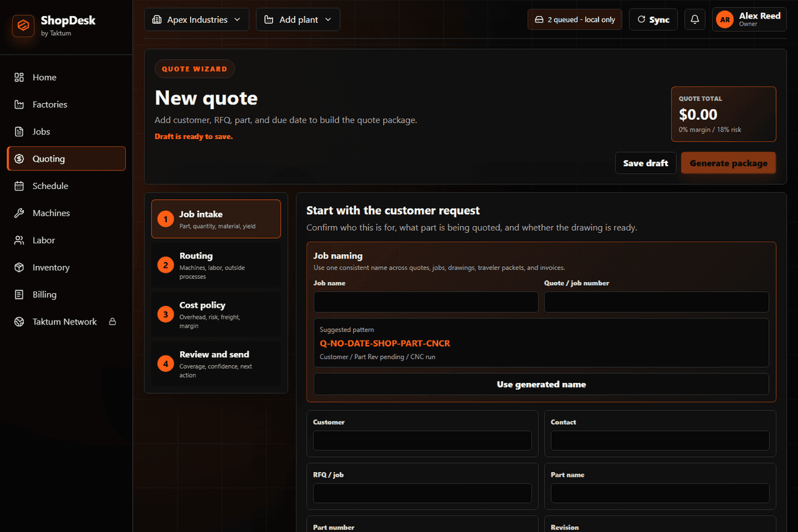
Task: Click the Sync button
Action: tap(653, 19)
